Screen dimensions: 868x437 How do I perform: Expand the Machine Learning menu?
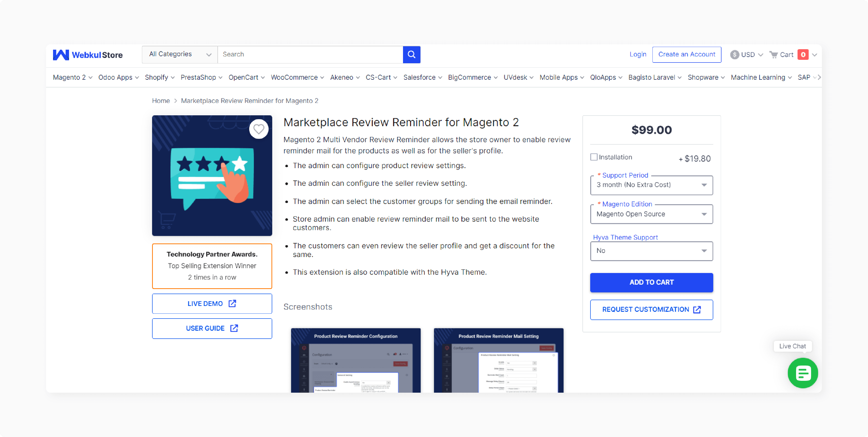pos(761,78)
